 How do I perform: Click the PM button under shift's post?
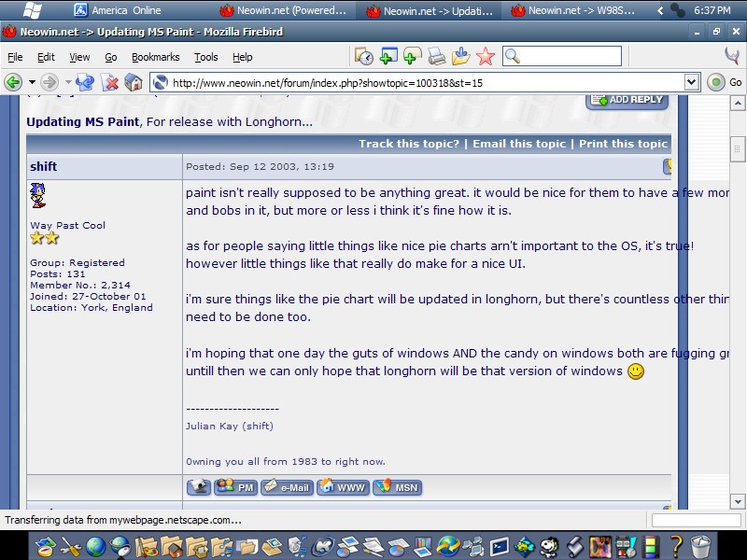coord(236,486)
